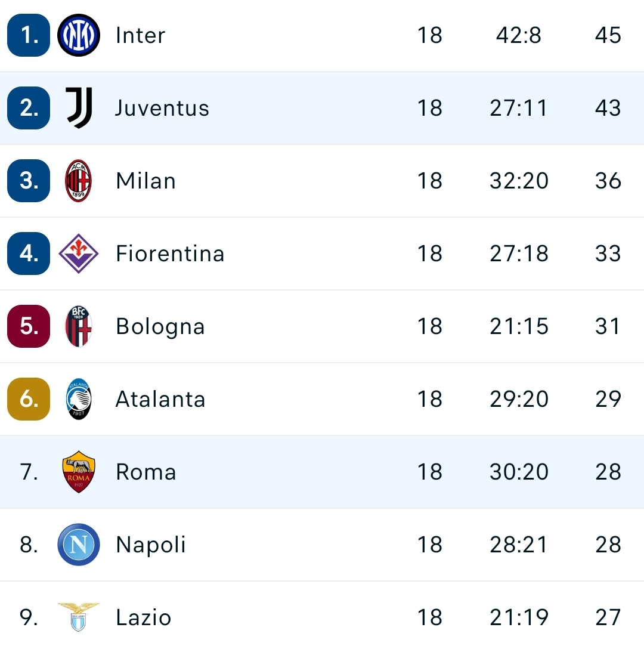Click the Napoli goal ratio 28:21
The image size is (644, 649).
pos(518,545)
